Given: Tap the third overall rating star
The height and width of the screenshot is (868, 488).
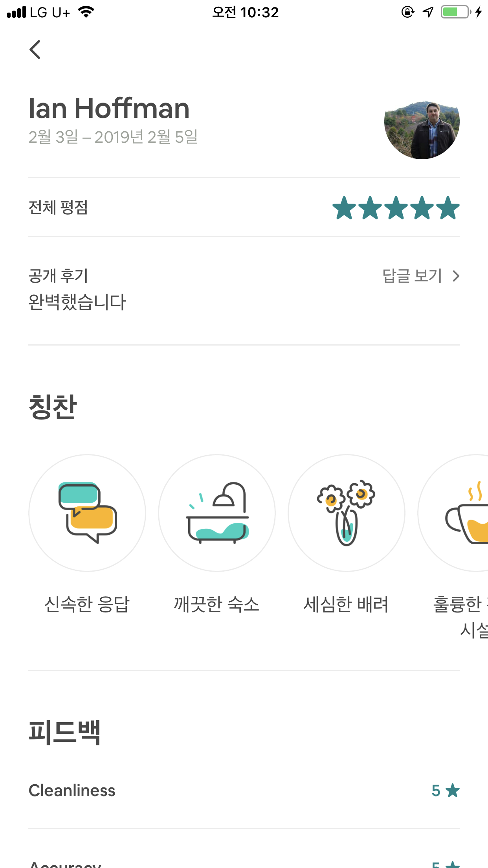Looking at the screenshot, I should (396, 208).
